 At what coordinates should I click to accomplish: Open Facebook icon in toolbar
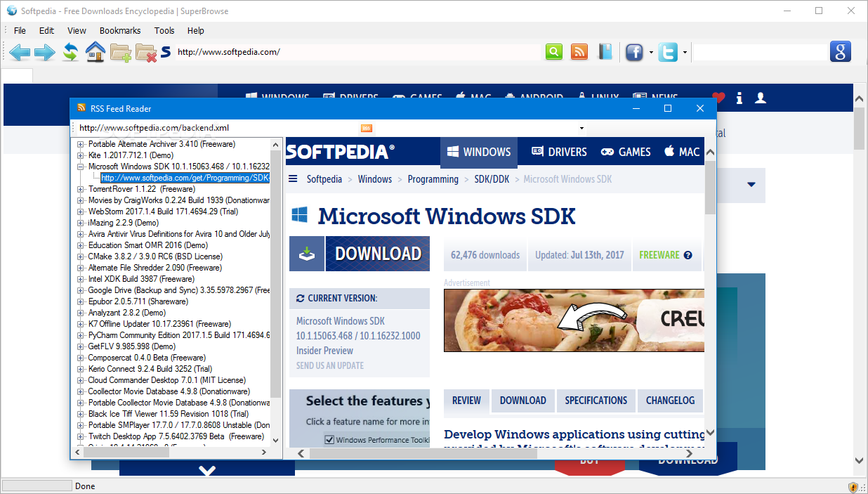634,52
